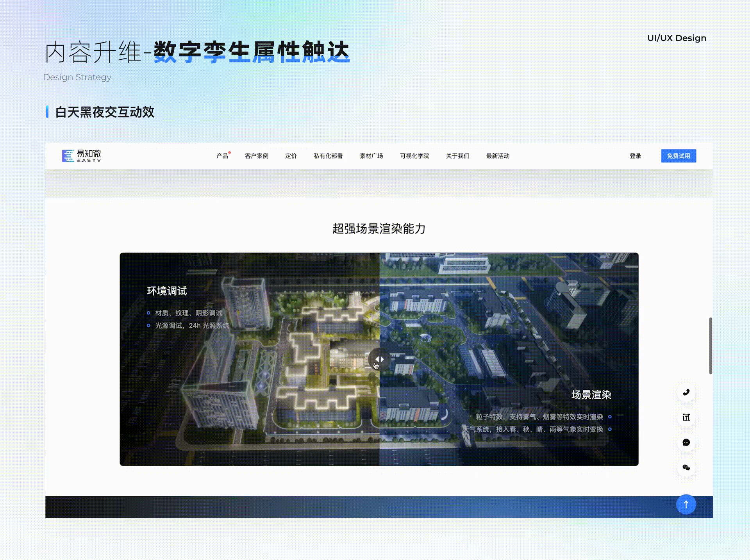Open the 可视化学院 nav item
The height and width of the screenshot is (560, 750).
pyautogui.click(x=414, y=156)
